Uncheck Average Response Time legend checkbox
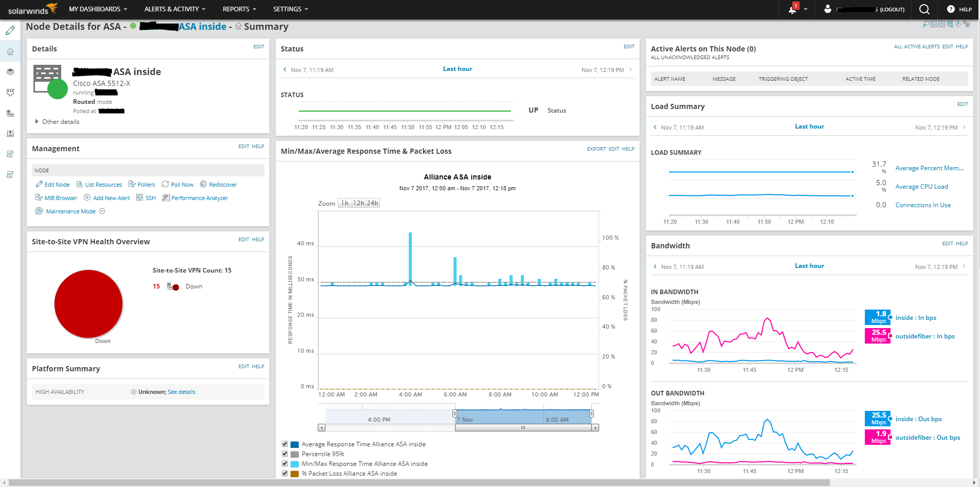 pos(285,444)
